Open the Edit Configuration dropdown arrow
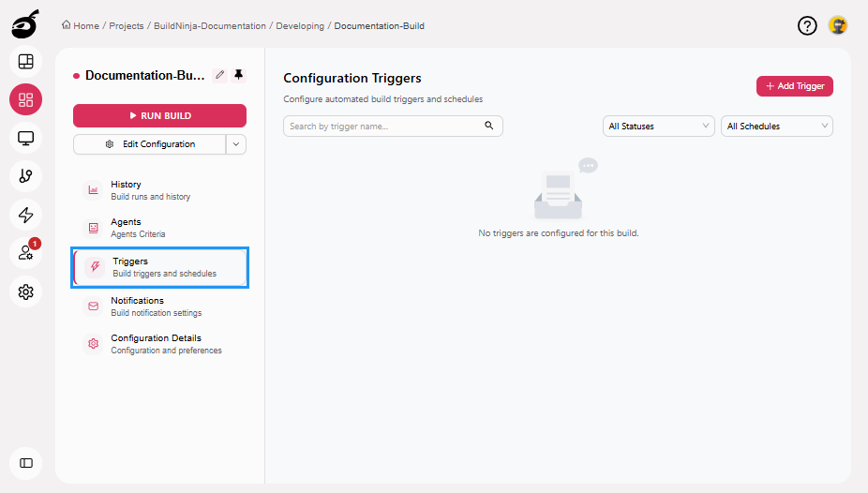 pos(236,144)
